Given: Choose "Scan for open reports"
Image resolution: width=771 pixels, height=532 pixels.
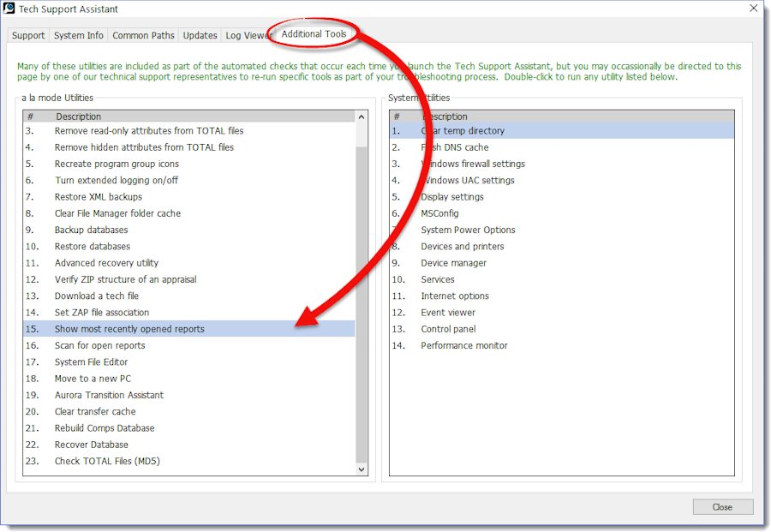Looking at the screenshot, I should (x=188, y=345).
